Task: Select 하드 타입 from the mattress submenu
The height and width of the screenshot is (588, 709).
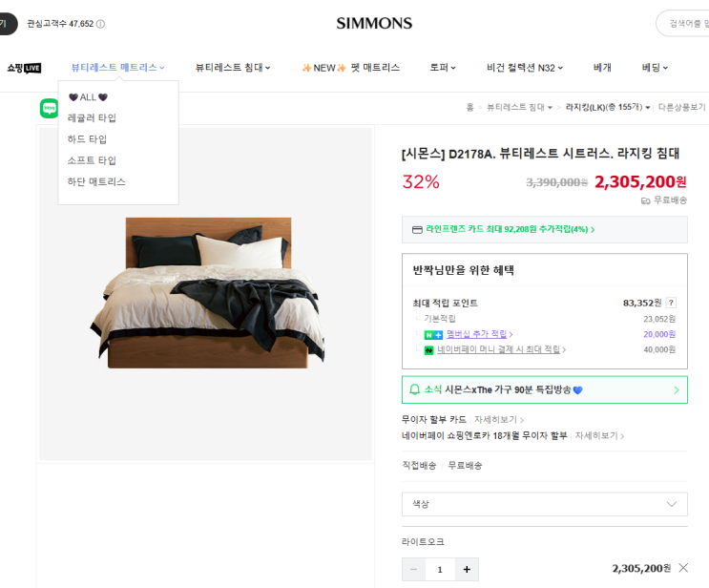Action: (x=87, y=139)
